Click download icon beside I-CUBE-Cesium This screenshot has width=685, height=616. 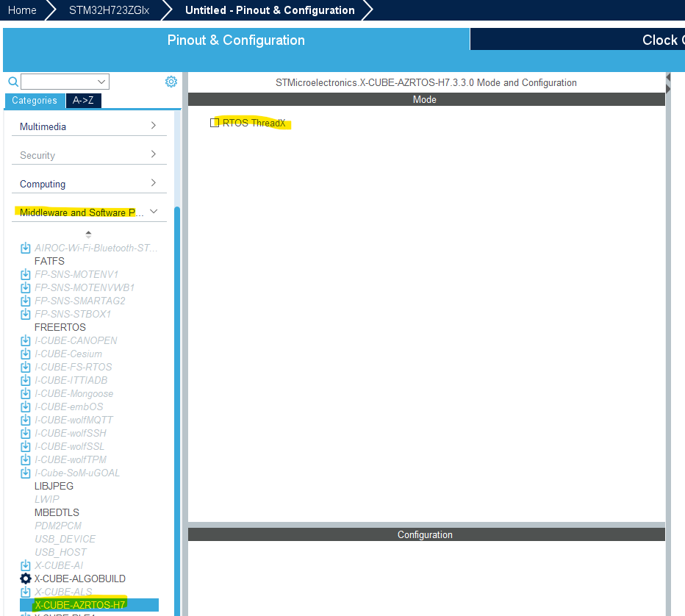point(26,354)
